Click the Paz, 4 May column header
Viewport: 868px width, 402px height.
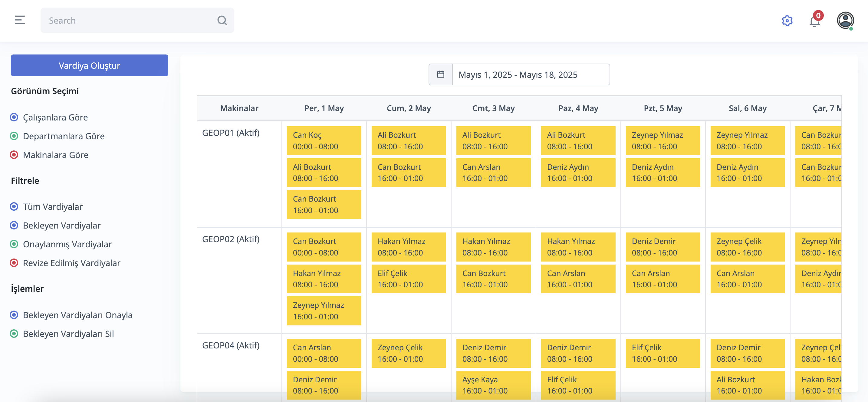578,108
